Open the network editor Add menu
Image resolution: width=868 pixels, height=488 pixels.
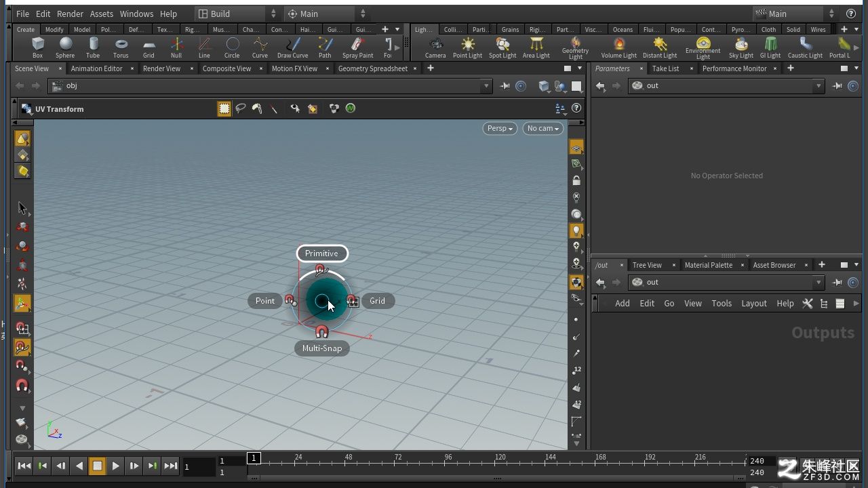pos(623,304)
